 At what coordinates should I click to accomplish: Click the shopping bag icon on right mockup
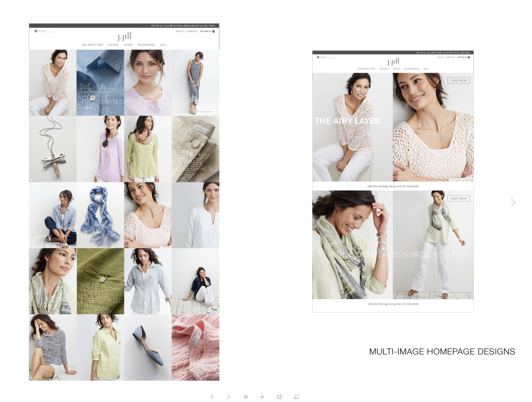pos(468,57)
